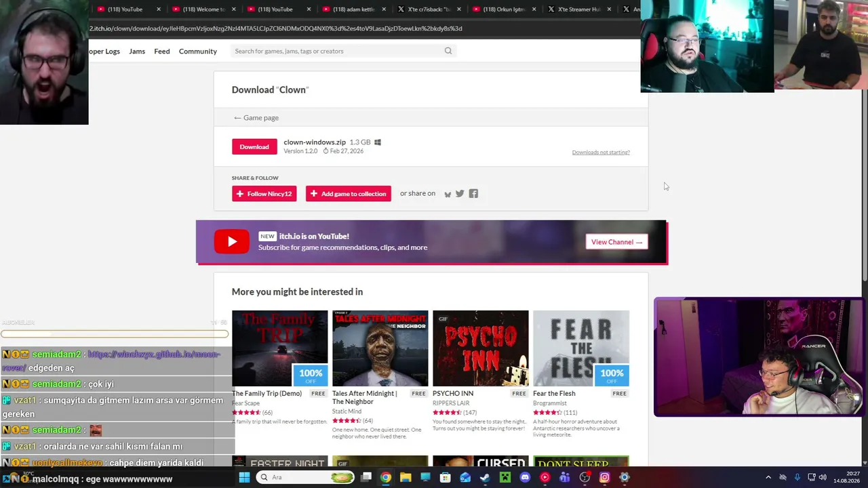
Task: Open the volume control in system tray
Action: point(823,477)
